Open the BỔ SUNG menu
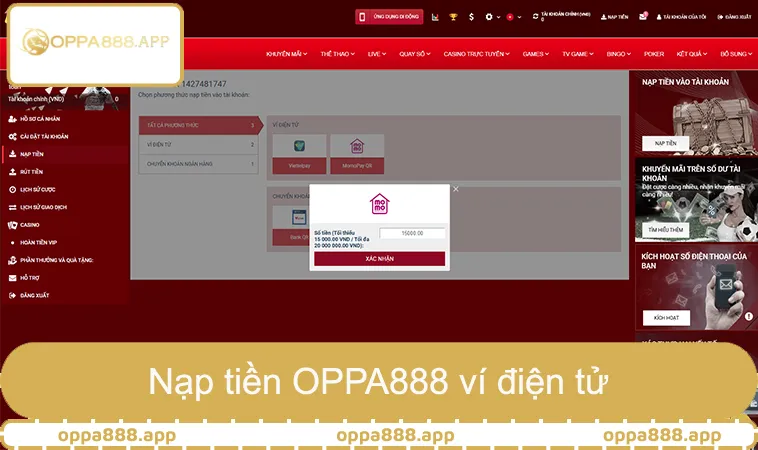Screen dimensions: 758x450 point(736,54)
